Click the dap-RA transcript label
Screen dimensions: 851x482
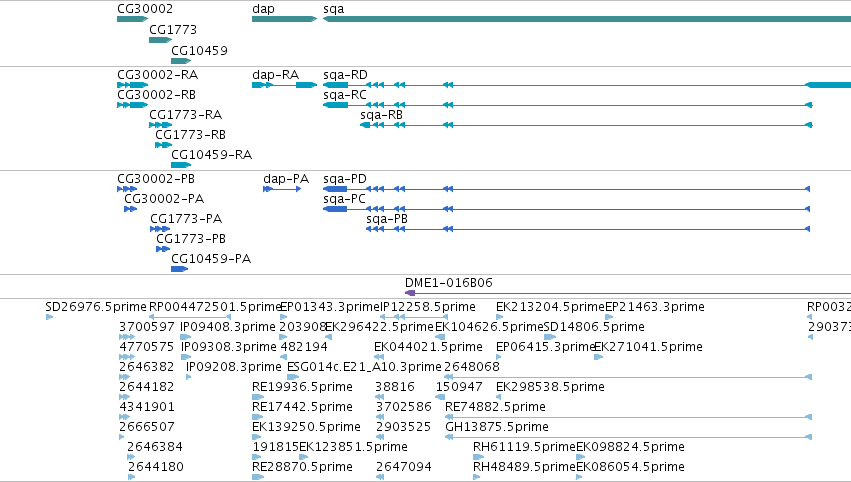[276, 74]
